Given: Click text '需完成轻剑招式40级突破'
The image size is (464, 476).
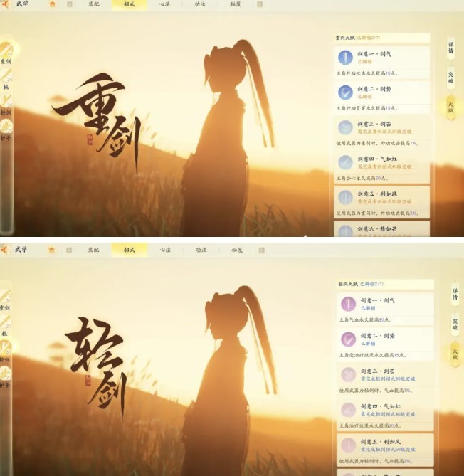Looking at the screenshot, I should pyautogui.click(x=388, y=414).
